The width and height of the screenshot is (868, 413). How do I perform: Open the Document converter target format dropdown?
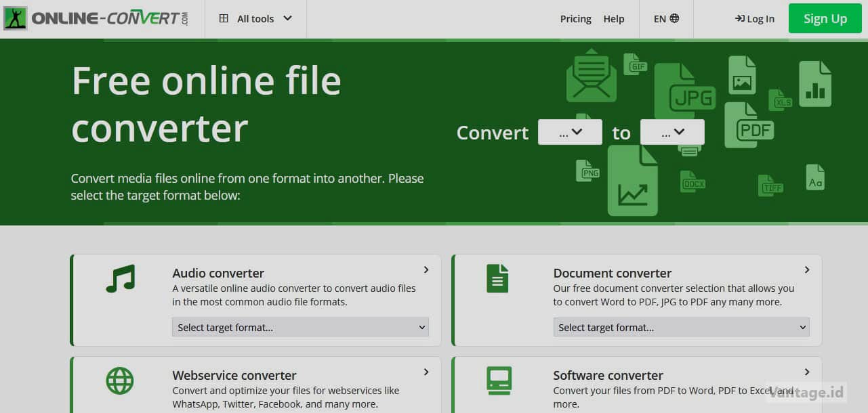click(x=681, y=326)
